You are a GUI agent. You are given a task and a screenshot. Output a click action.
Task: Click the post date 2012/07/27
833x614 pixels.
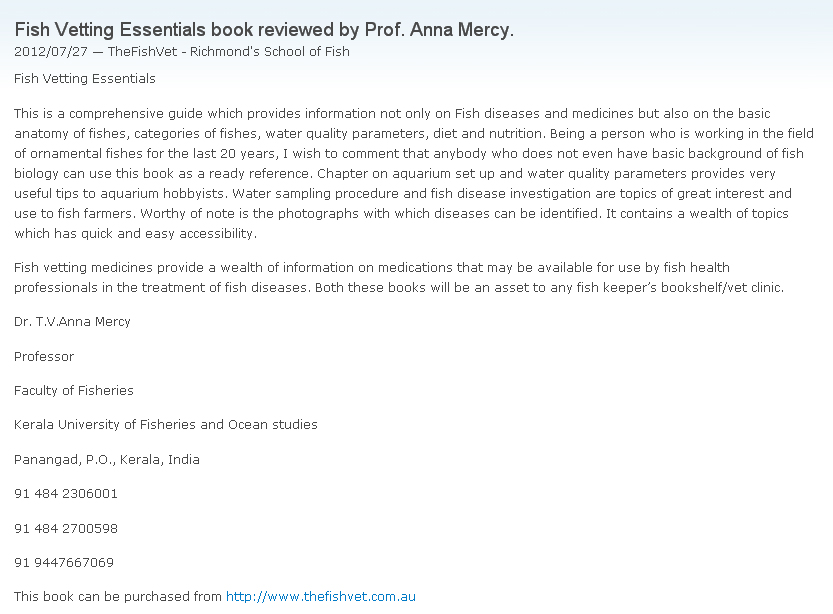pos(46,52)
